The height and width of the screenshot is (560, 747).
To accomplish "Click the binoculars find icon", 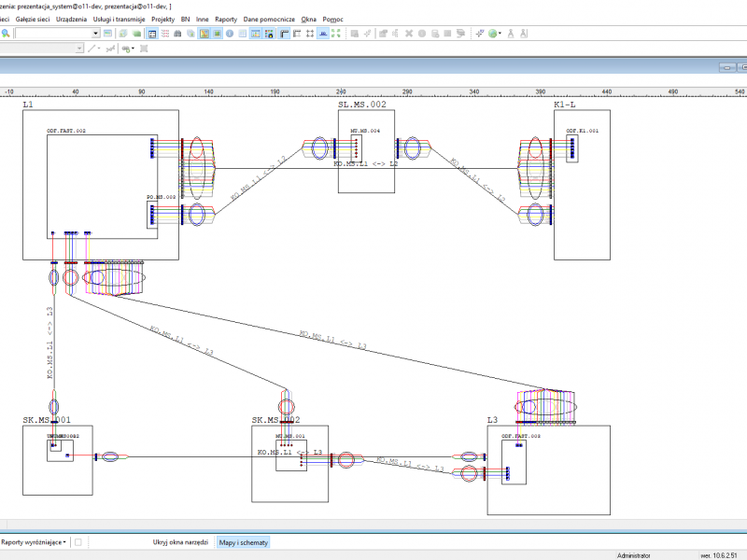I will point(177,34).
